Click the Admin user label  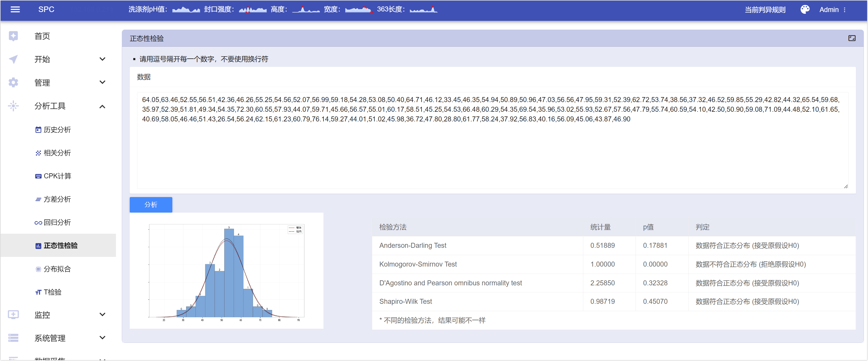click(829, 10)
